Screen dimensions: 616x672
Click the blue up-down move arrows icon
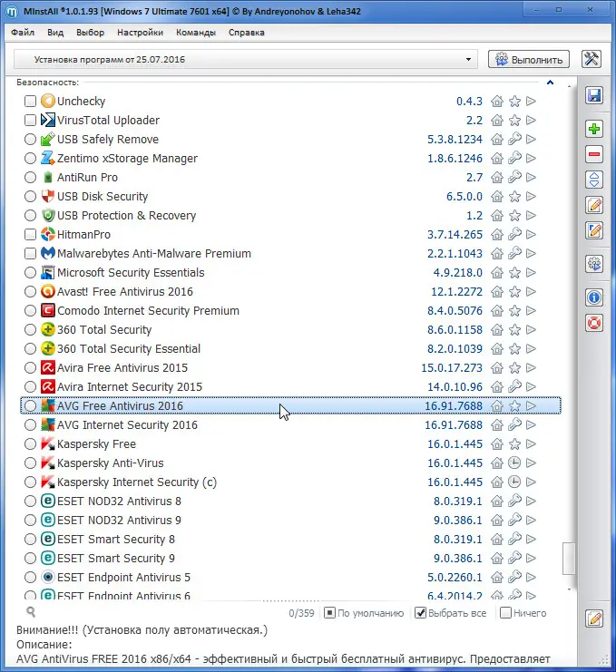pyautogui.click(x=594, y=180)
